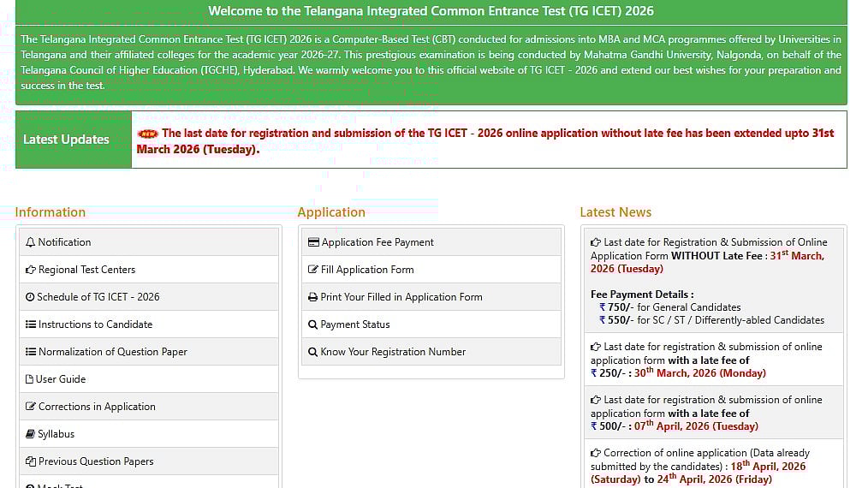Go to the Syllabus page
The image size is (868, 488).
pyautogui.click(x=56, y=434)
